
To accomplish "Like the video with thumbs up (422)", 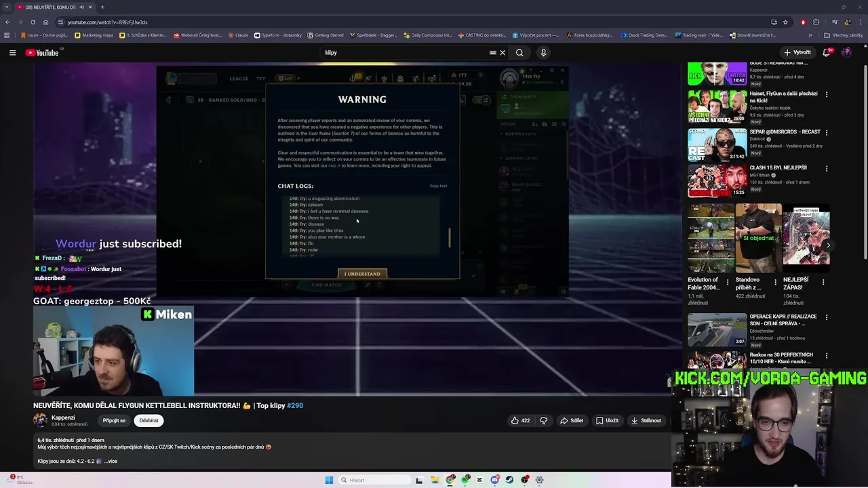I will (x=520, y=421).
